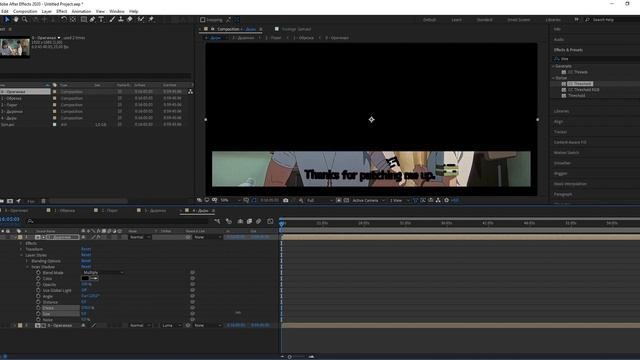Switch to the Learn workspace
This screenshot has height=360, width=640.
tap(456, 20)
